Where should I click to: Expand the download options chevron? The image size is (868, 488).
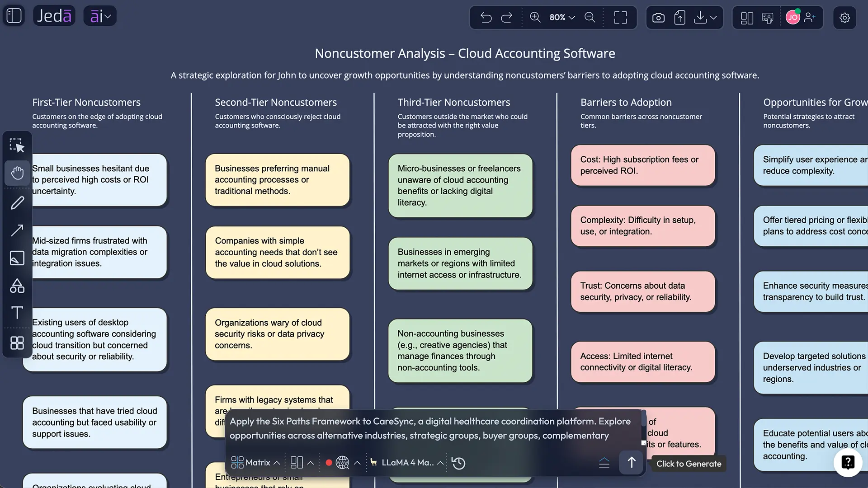pos(713,18)
